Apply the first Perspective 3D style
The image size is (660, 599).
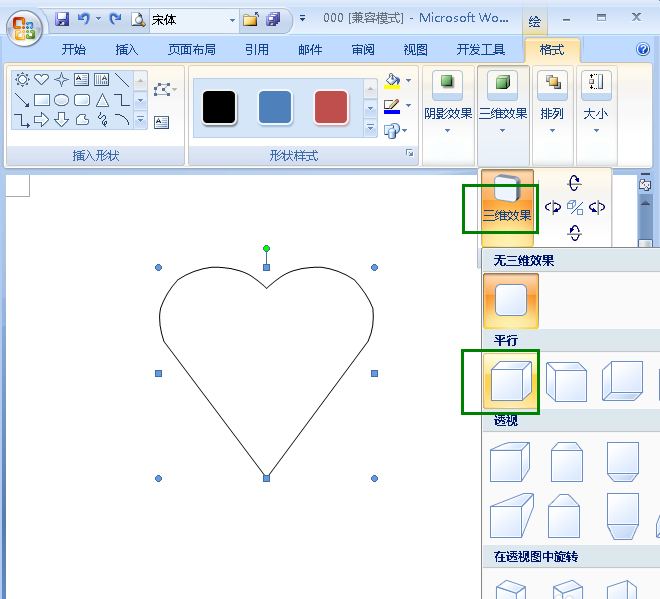[x=510, y=463]
